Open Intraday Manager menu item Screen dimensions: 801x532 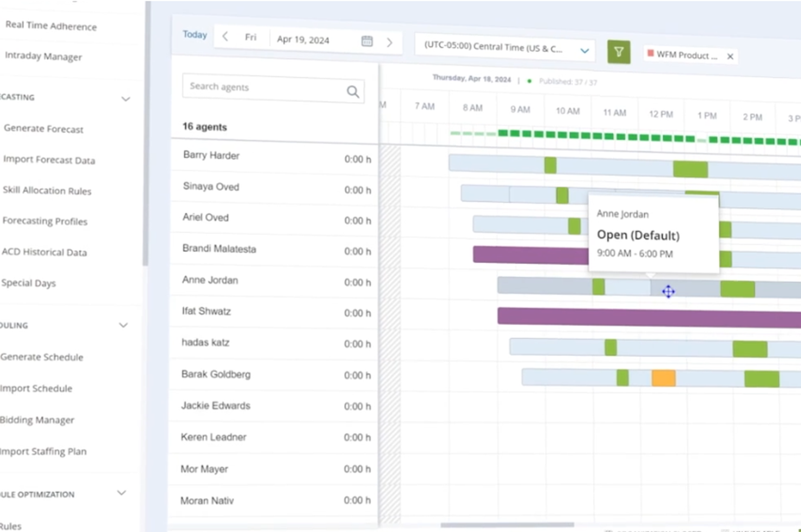tap(43, 56)
